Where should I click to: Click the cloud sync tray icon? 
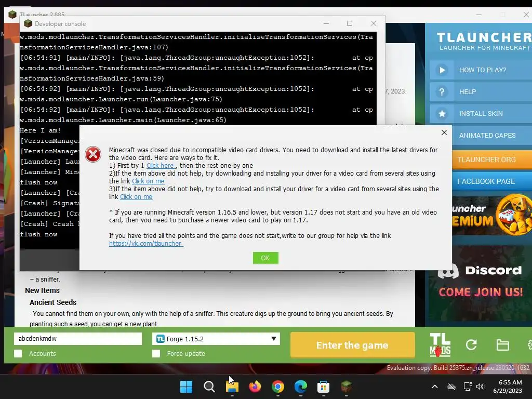point(451,387)
